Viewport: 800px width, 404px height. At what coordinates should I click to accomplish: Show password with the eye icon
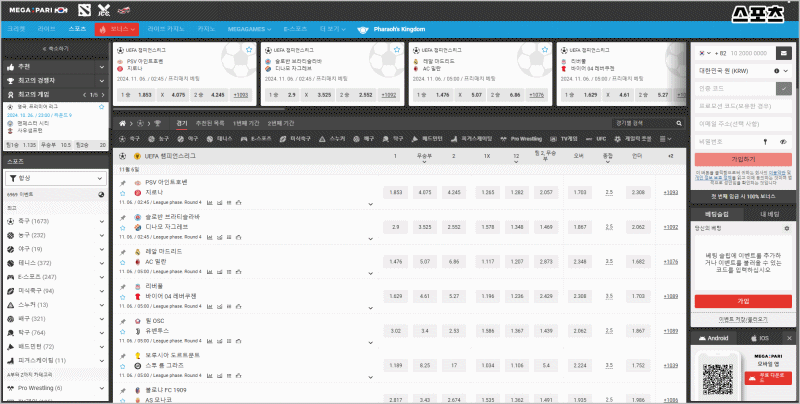784,142
